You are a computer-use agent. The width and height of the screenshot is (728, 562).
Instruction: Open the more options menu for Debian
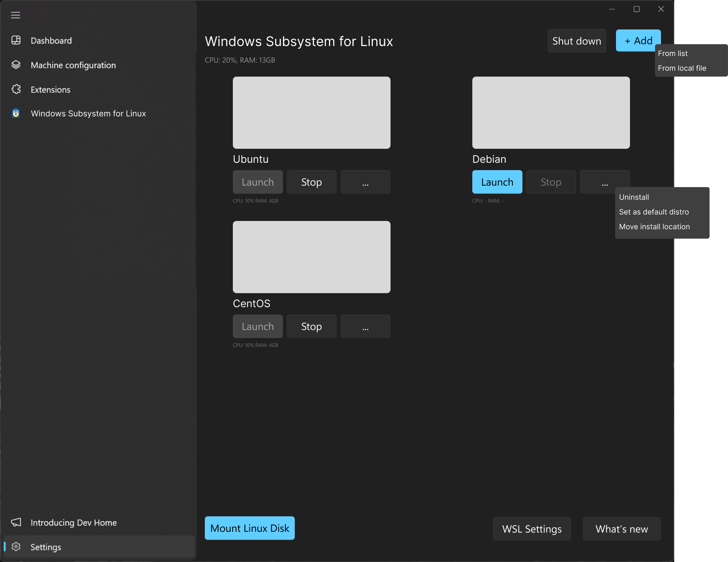tap(604, 182)
